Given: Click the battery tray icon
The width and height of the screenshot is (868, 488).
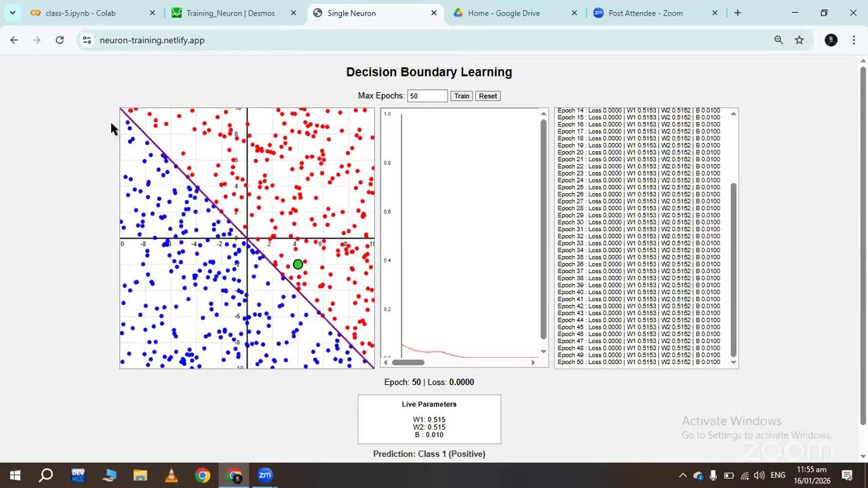Looking at the screenshot, I should click(729, 475).
